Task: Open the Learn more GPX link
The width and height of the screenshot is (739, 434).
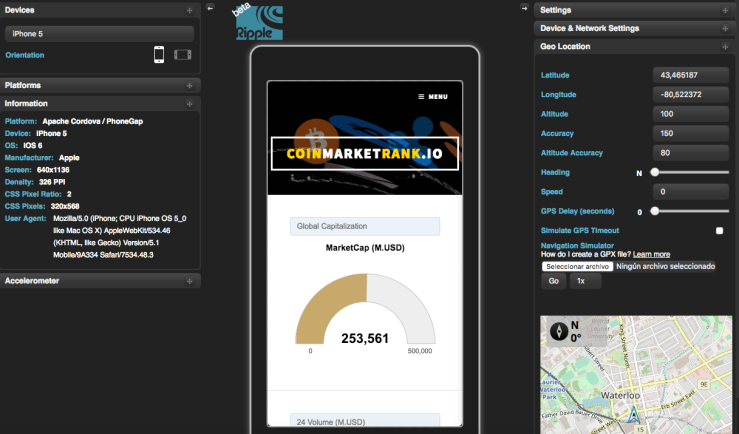Action: 651,255
